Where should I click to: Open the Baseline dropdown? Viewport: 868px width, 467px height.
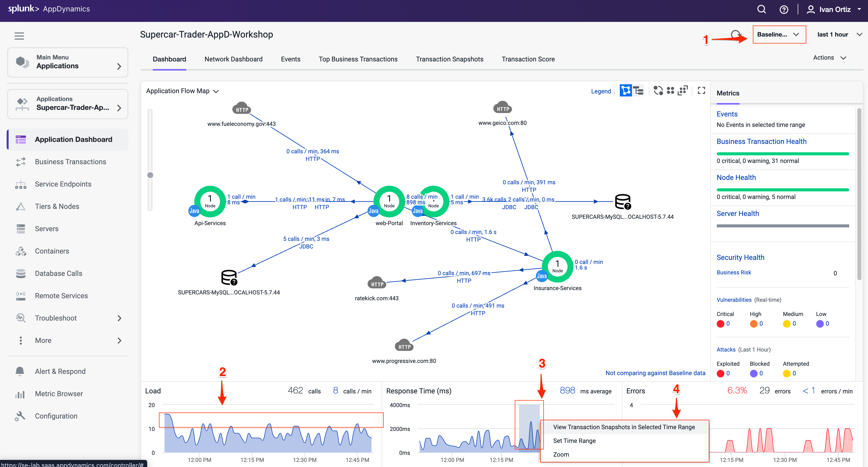tap(779, 34)
